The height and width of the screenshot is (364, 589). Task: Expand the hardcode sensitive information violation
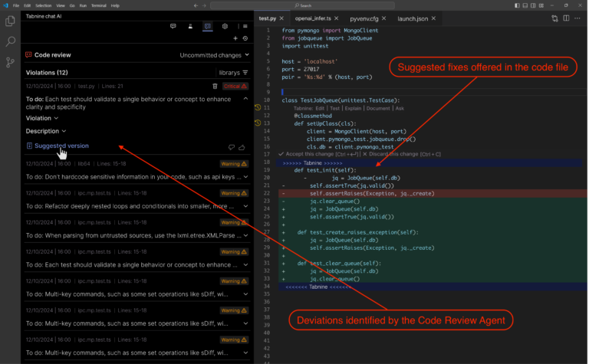tap(245, 175)
